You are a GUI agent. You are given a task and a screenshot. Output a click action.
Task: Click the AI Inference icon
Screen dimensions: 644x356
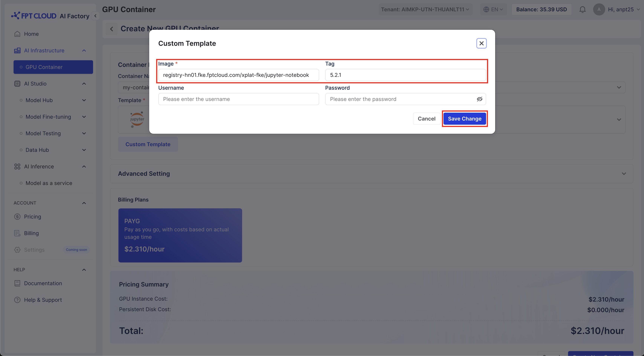click(17, 167)
